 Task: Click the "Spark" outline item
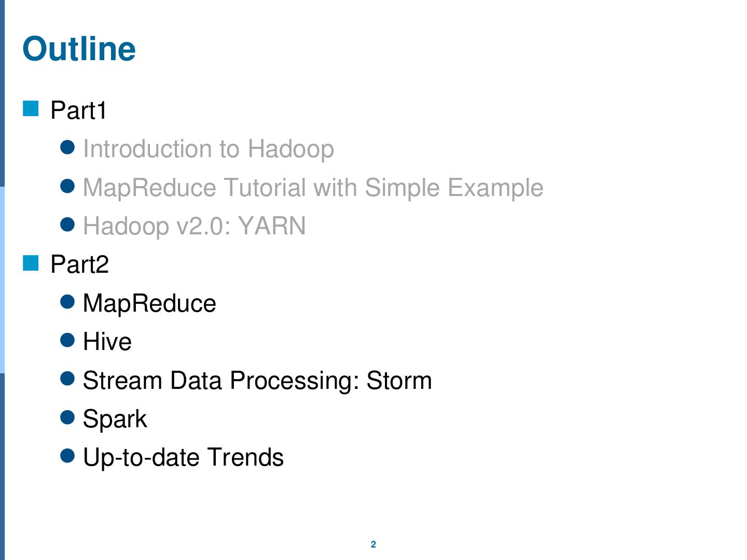coord(115,419)
